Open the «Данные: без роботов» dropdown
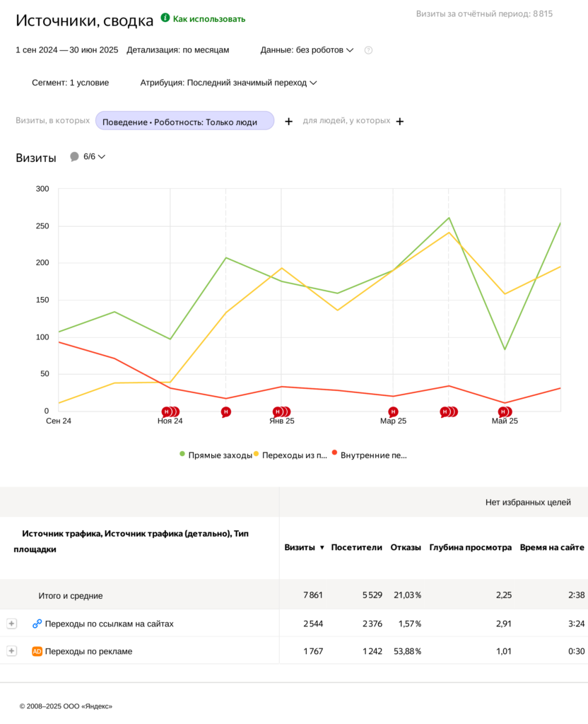Image resolution: width=588 pixels, height=724 pixels. pyautogui.click(x=307, y=50)
